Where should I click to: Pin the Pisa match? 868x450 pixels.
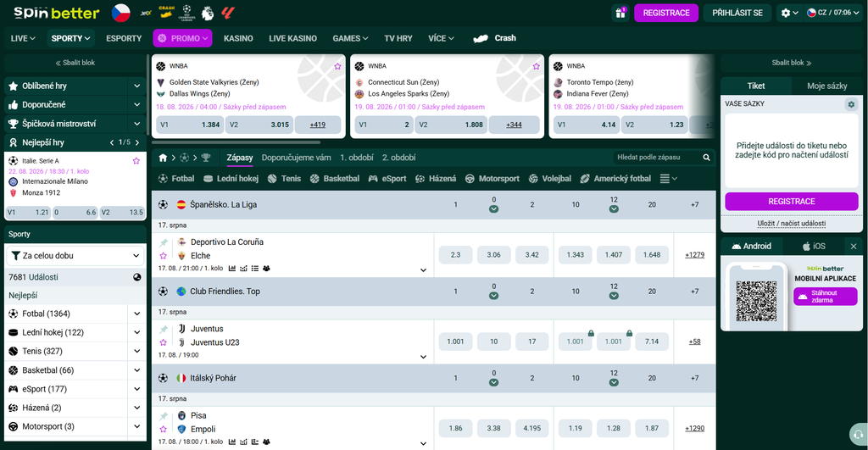(164, 416)
